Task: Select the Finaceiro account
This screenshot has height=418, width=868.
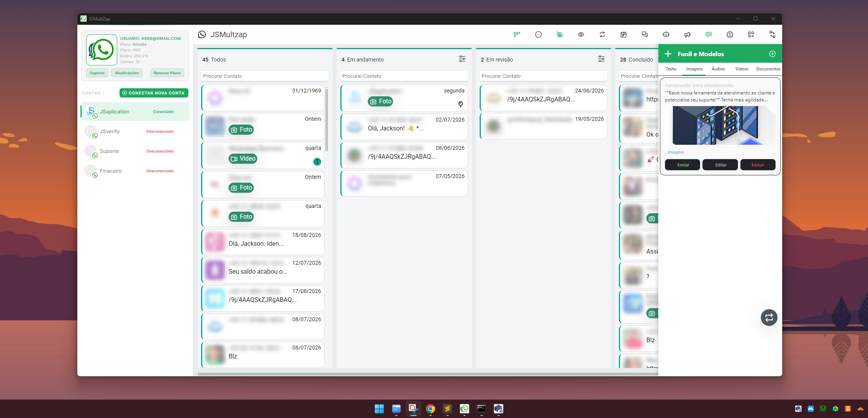Action: 135,171
